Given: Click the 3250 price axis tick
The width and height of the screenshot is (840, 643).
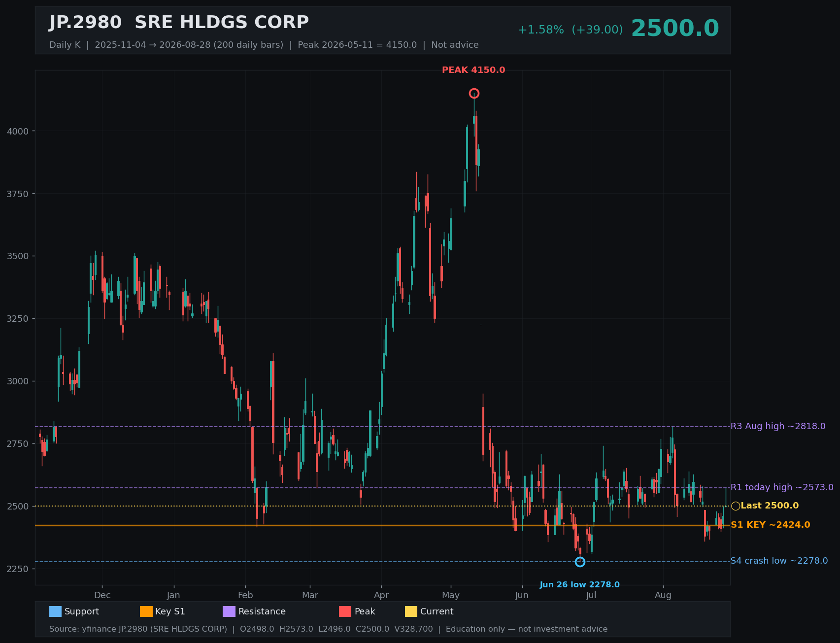Looking at the screenshot, I should 18,319.
